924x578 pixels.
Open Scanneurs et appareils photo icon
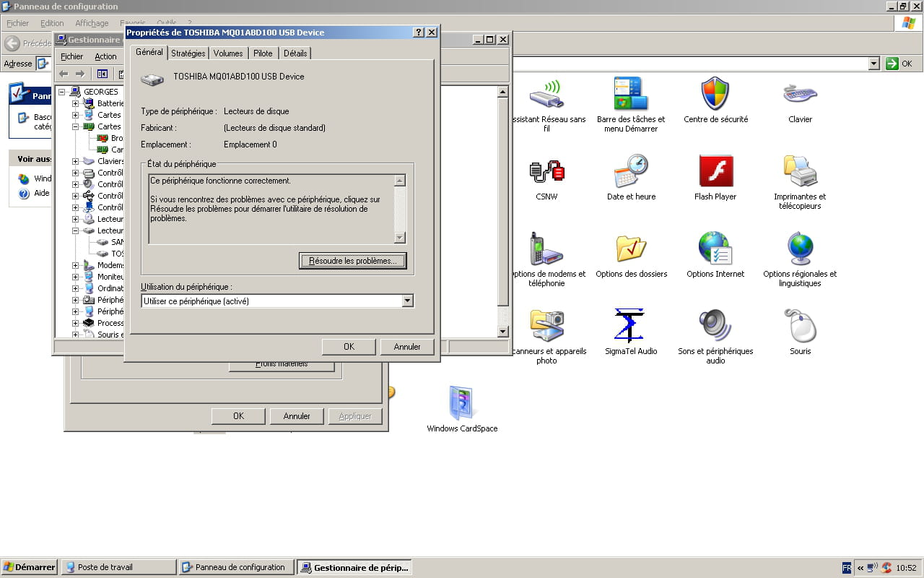546,326
